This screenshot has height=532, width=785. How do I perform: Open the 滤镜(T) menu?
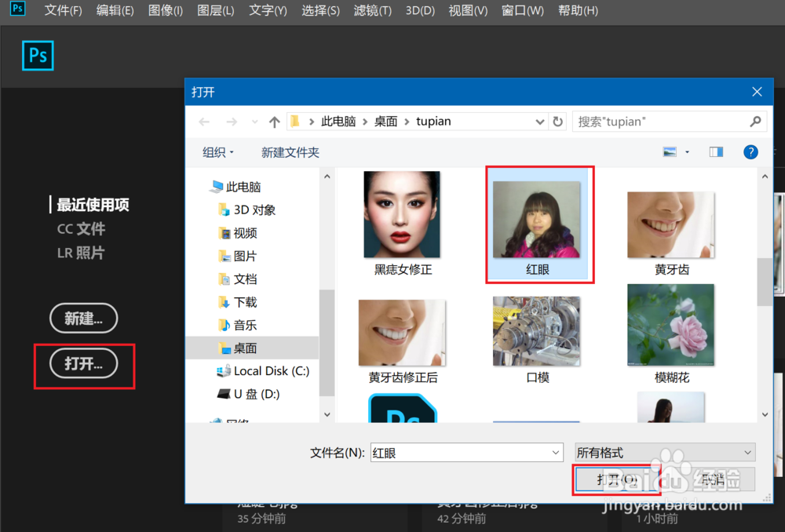pyautogui.click(x=372, y=10)
